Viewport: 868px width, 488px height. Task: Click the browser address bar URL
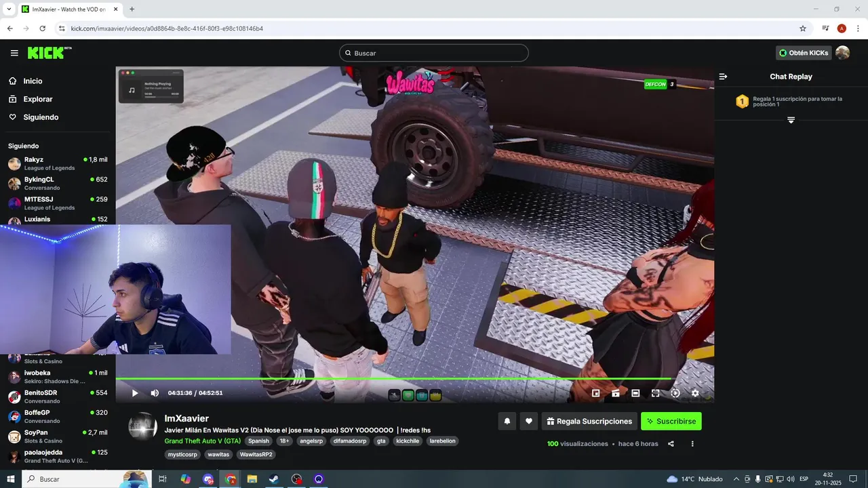pyautogui.click(x=167, y=28)
